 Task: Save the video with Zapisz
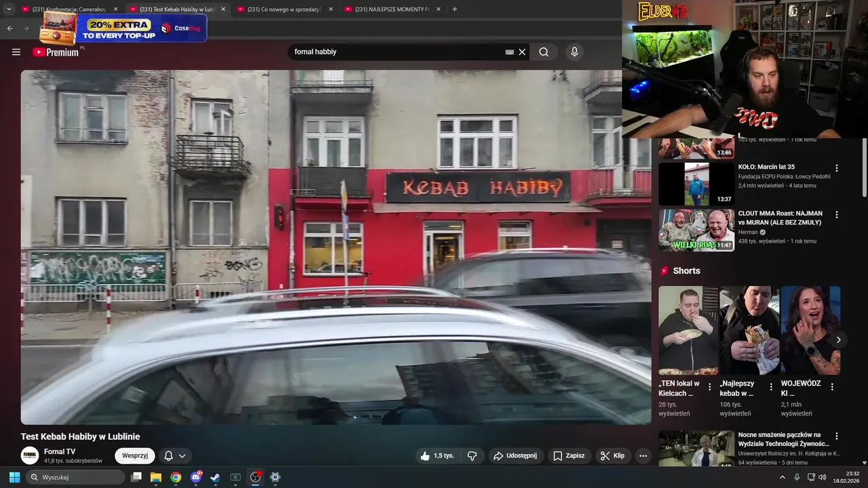568,456
